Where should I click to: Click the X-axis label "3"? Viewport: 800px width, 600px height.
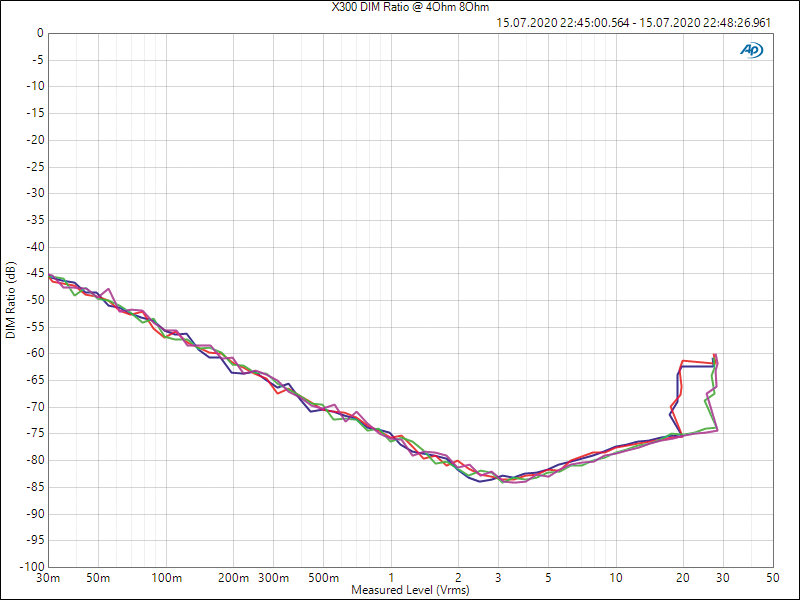point(498,578)
